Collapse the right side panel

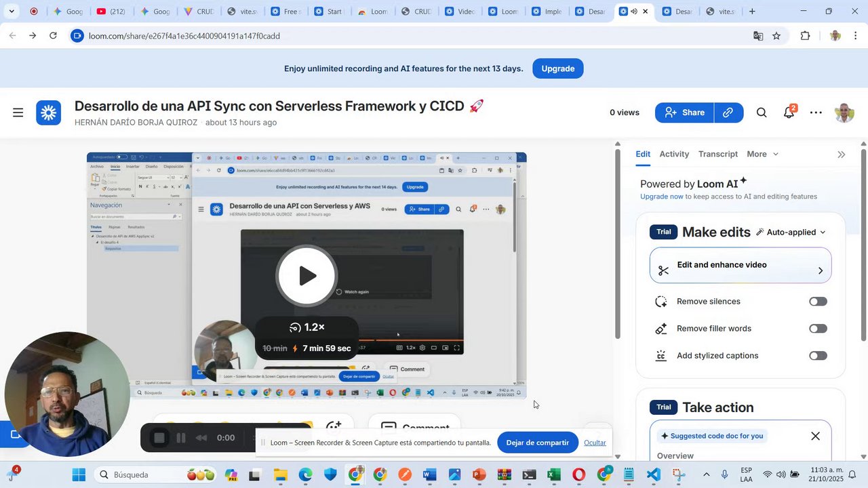[842, 155]
